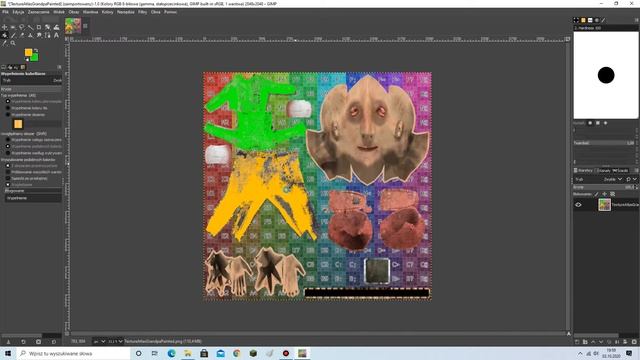Toggle the layer pixel lock brush icon
The height and width of the screenshot is (360, 640).
click(596, 194)
